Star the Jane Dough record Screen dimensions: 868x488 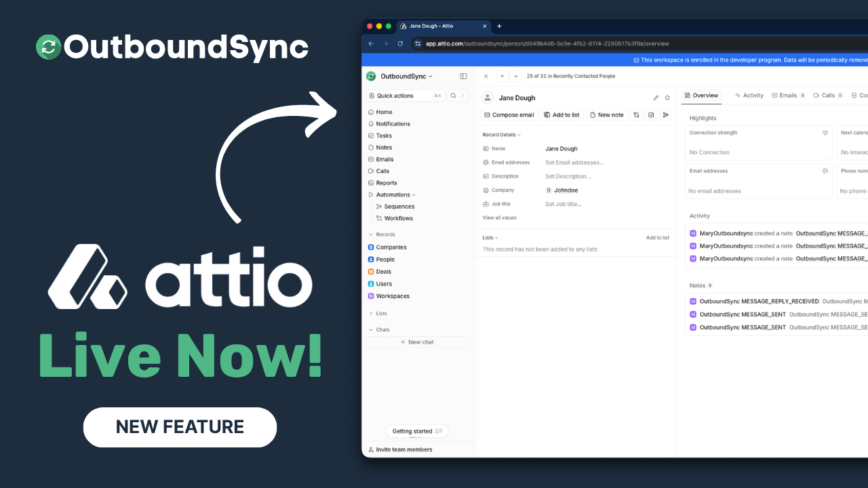[x=667, y=98]
